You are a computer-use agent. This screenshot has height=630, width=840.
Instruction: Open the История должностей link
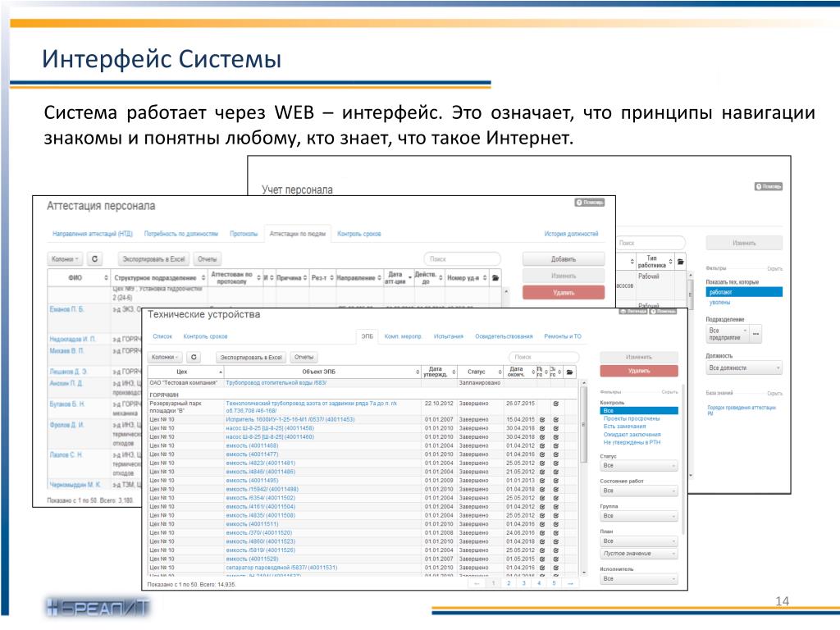tap(571, 234)
